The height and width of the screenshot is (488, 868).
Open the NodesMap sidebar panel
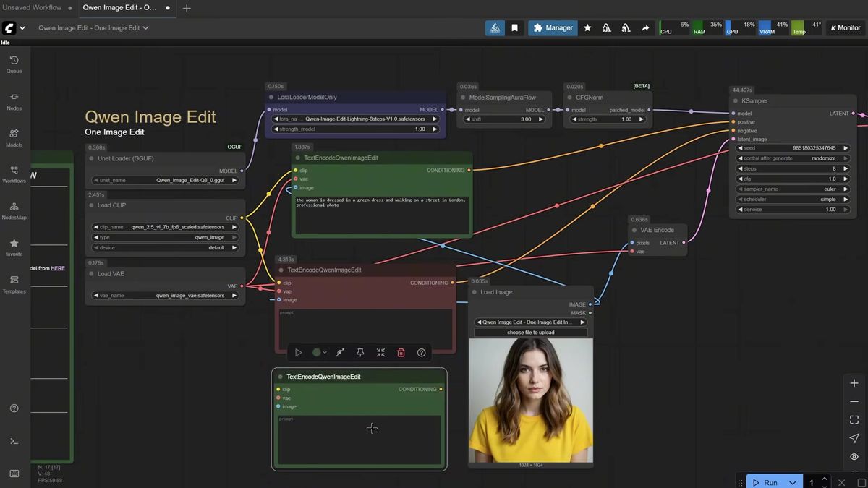[x=14, y=210]
